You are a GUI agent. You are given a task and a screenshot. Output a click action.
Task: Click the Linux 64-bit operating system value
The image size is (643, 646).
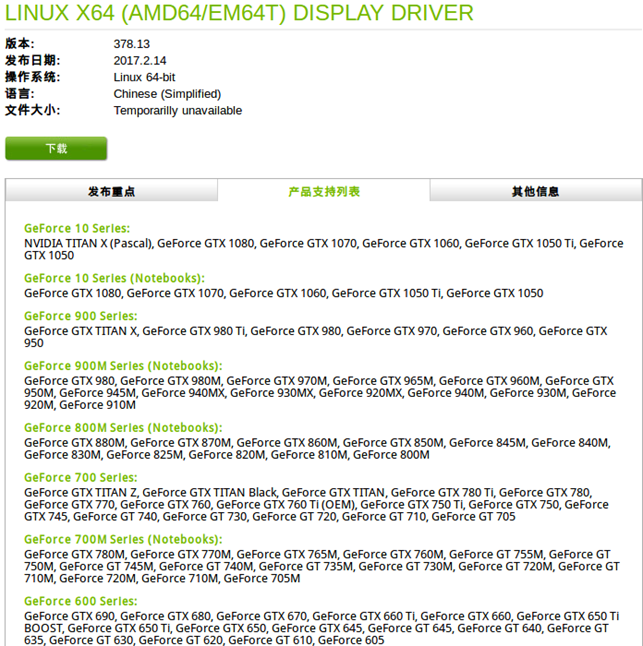pyautogui.click(x=145, y=77)
